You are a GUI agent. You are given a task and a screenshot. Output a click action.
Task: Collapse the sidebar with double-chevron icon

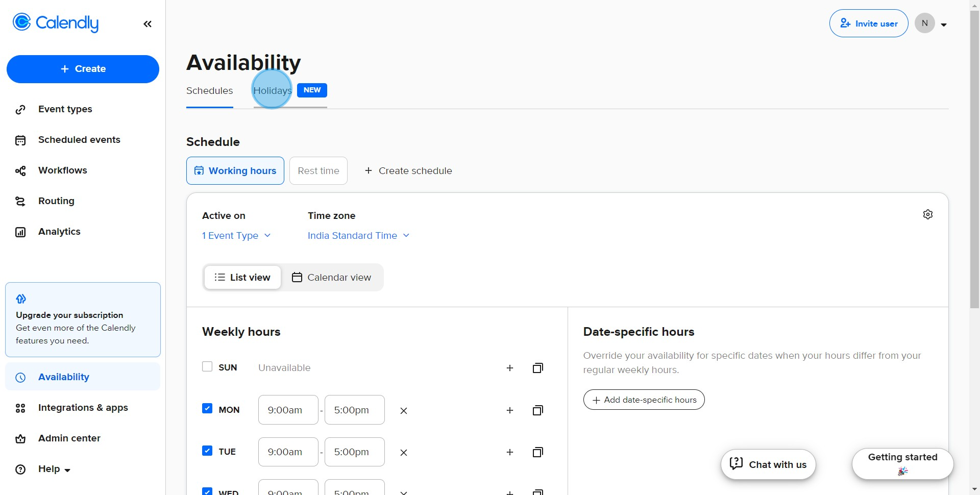pyautogui.click(x=148, y=24)
